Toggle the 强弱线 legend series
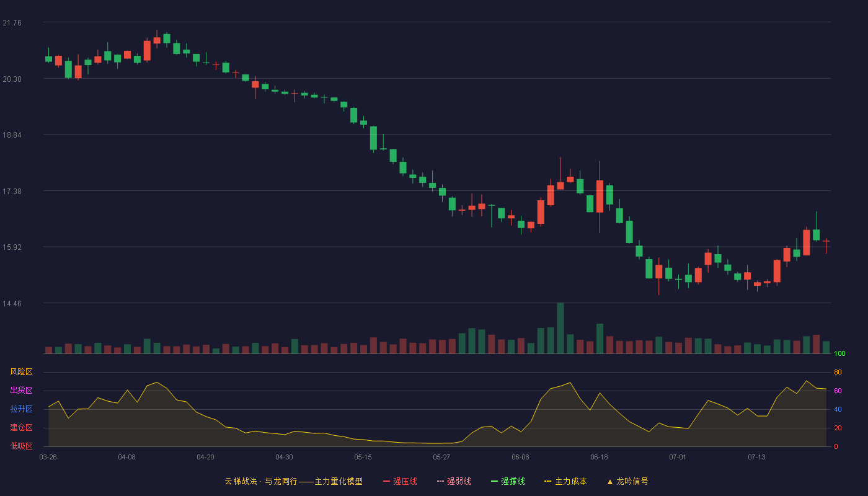Image resolution: width=868 pixels, height=496 pixels. tap(454, 481)
